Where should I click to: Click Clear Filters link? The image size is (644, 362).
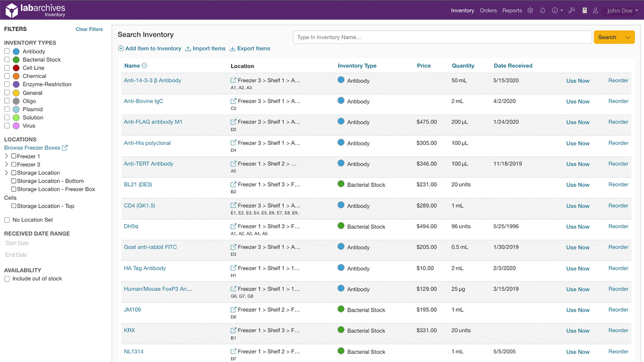point(89,29)
